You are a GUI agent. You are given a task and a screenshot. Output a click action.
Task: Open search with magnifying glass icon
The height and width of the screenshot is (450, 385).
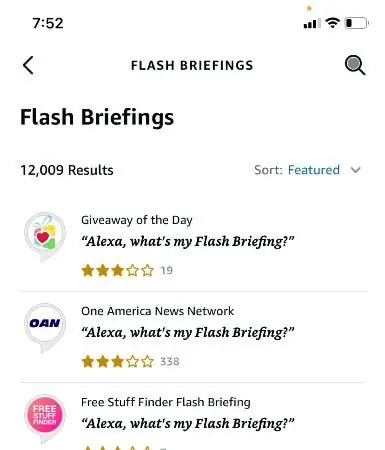355,65
